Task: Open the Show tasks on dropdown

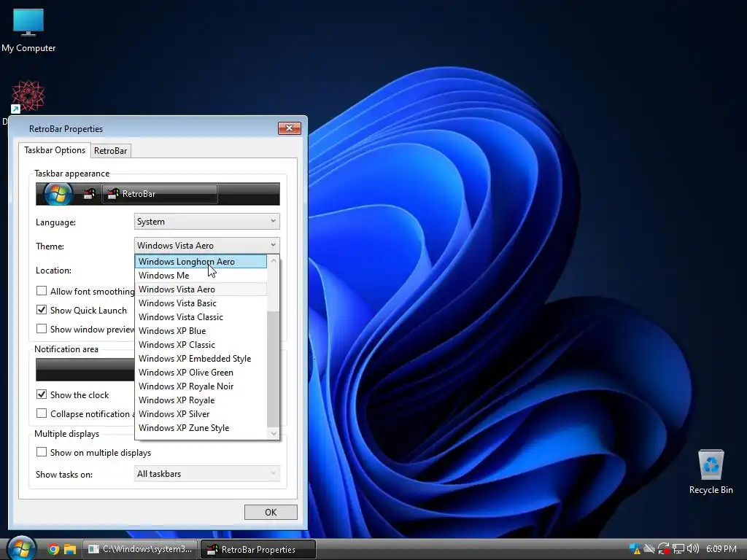Action: pos(206,474)
